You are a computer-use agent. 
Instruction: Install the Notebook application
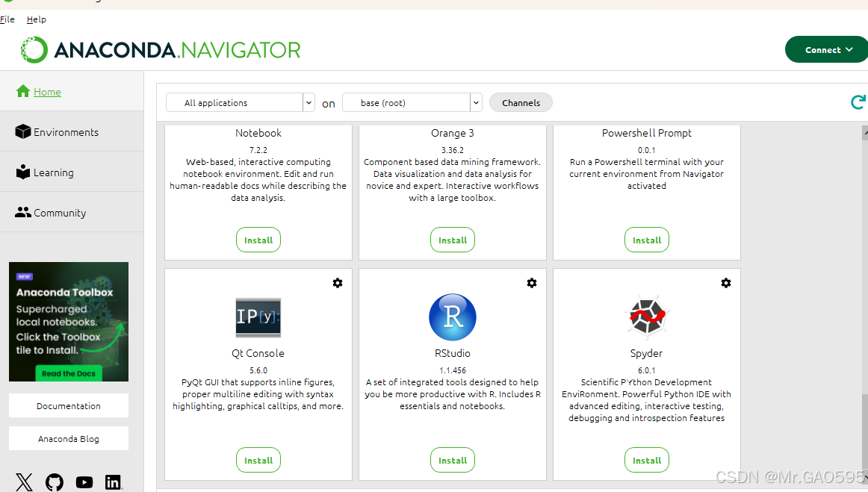click(x=258, y=240)
